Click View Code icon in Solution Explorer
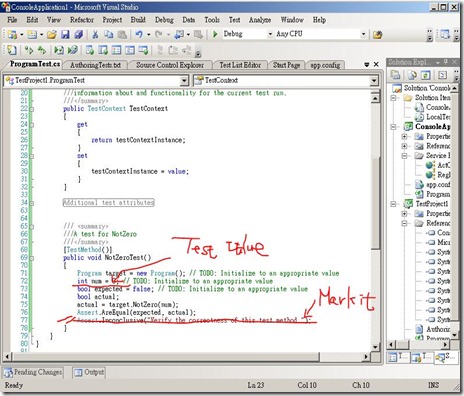Screen dimensions: 464x396 [442, 75]
